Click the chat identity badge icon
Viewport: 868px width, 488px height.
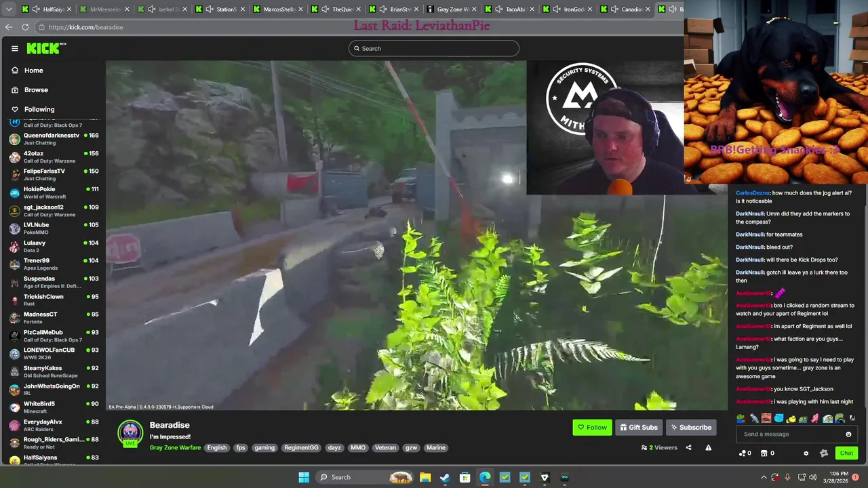click(x=824, y=453)
